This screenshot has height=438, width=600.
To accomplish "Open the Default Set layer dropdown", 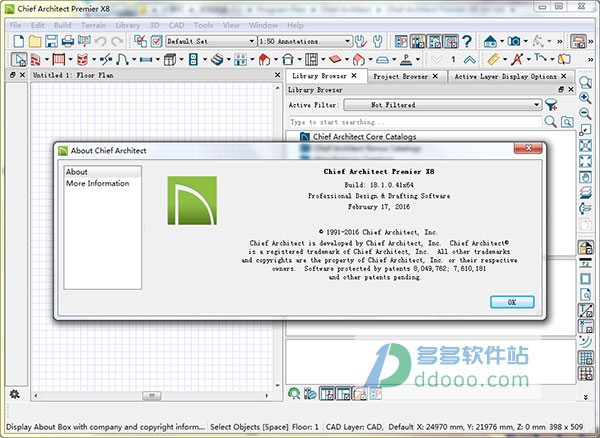I will (x=210, y=41).
